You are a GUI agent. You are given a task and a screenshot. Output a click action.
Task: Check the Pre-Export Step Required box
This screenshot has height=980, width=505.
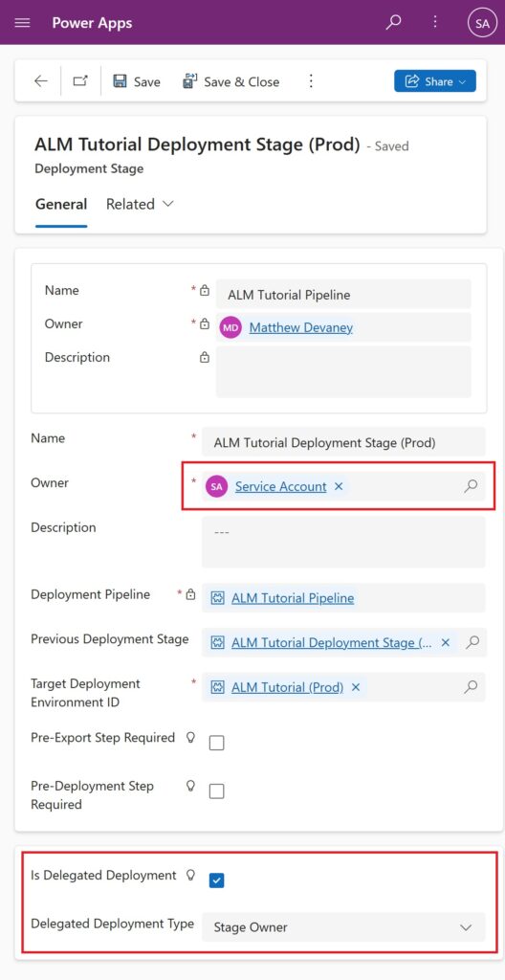[217, 743]
